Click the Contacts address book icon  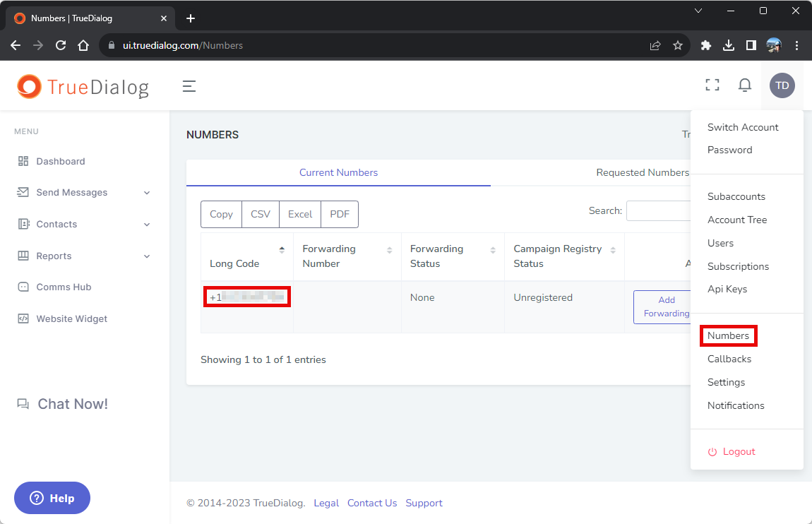click(23, 224)
